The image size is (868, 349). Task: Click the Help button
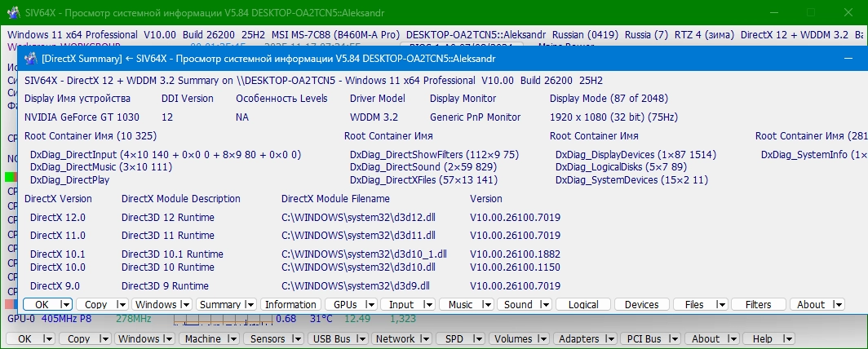tap(762, 338)
